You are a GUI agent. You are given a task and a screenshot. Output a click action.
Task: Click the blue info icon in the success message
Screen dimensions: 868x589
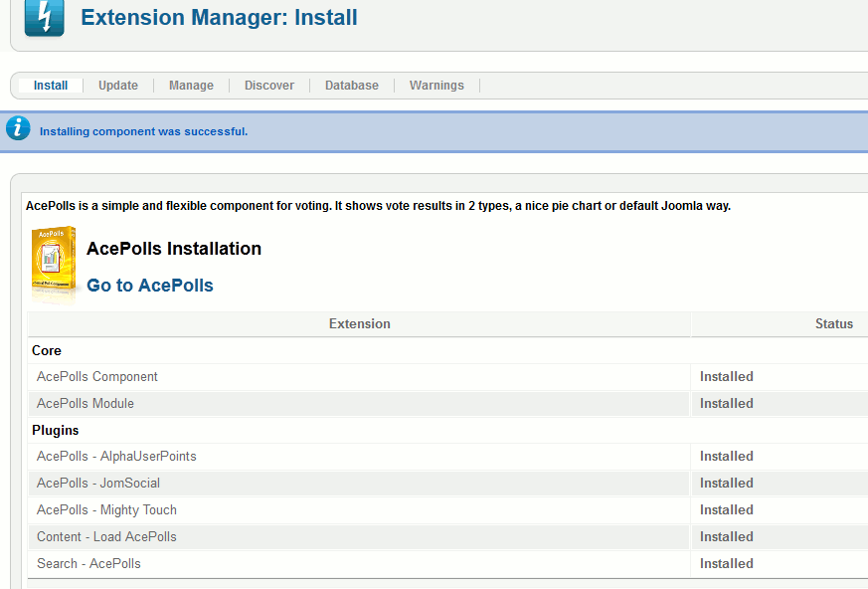(x=18, y=129)
